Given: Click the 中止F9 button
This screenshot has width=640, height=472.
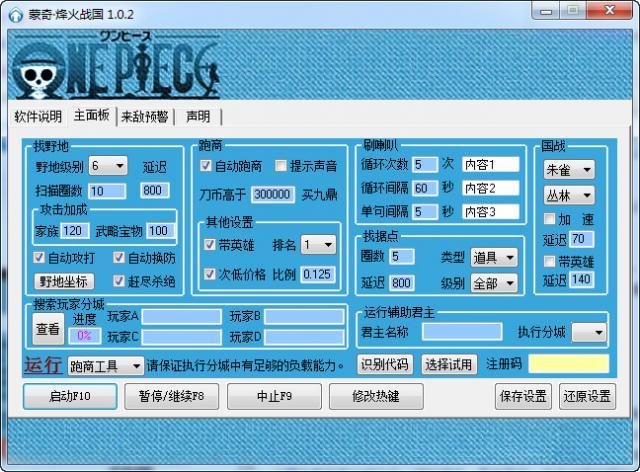Looking at the screenshot, I should coord(274,396).
